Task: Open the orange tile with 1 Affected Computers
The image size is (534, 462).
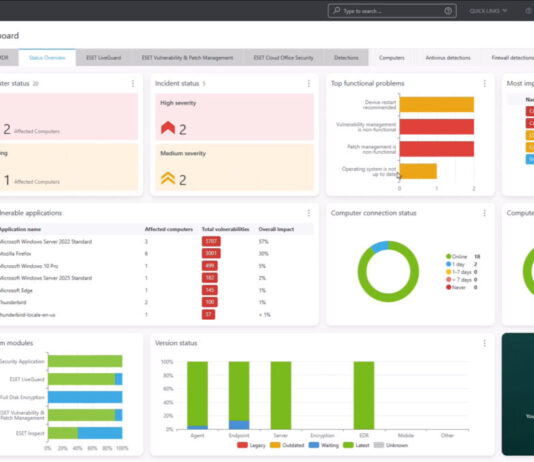Action: 69,167
